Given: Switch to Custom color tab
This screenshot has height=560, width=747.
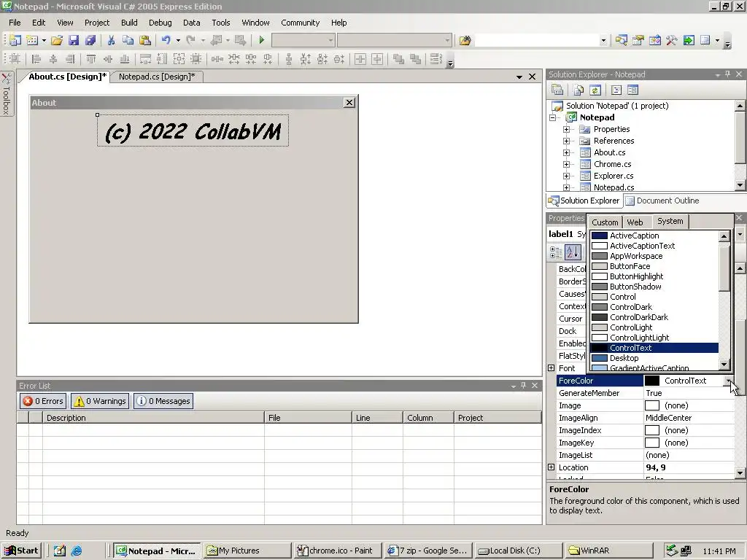Looking at the screenshot, I should click(605, 222).
